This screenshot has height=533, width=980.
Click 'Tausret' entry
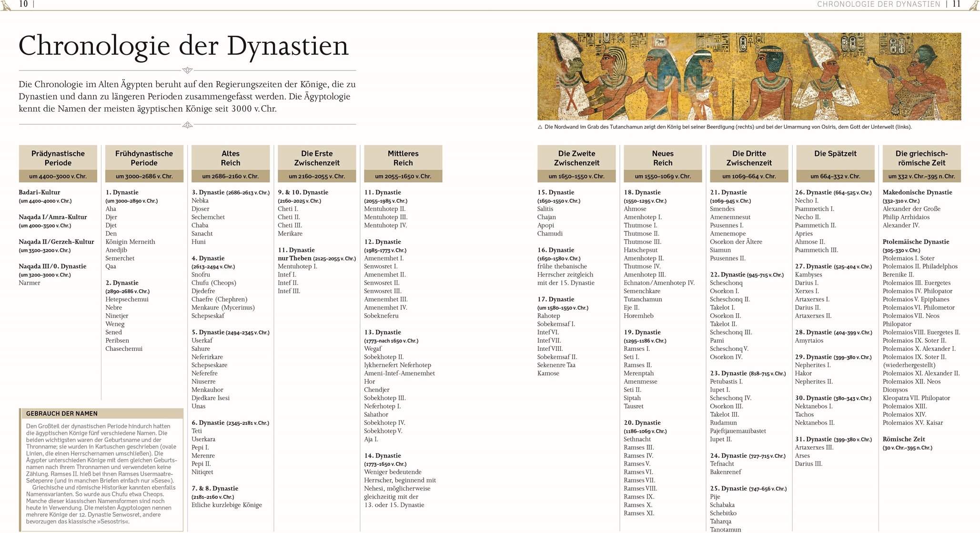[634, 406]
